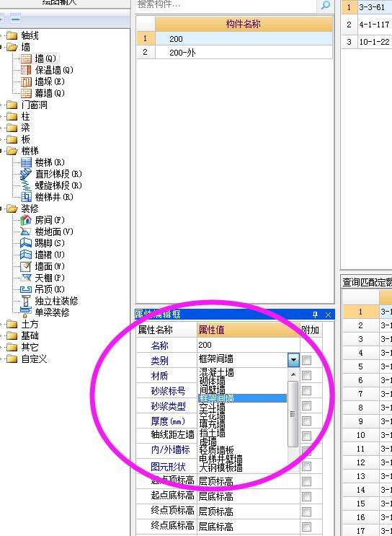
Task: Select the 幕墙(Q) icon
Action: (x=26, y=93)
